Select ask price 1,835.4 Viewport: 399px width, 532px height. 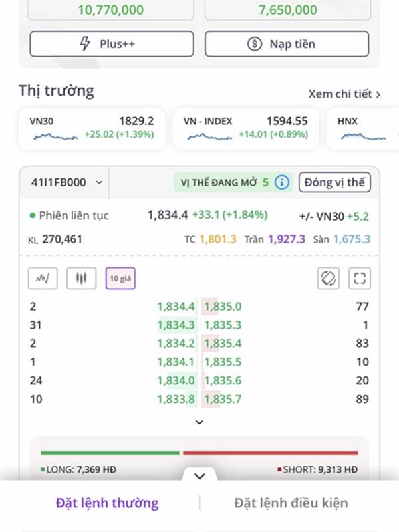point(223,343)
